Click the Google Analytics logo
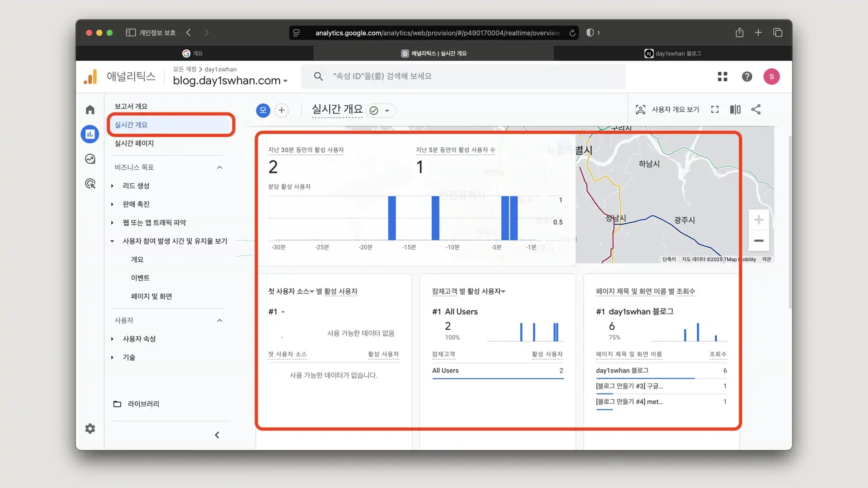 point(90,76)
